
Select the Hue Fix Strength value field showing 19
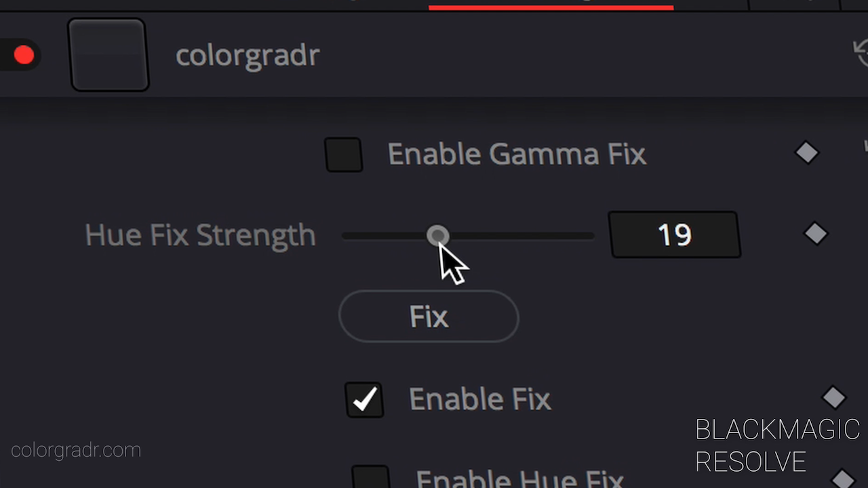(x=674, y=235)
